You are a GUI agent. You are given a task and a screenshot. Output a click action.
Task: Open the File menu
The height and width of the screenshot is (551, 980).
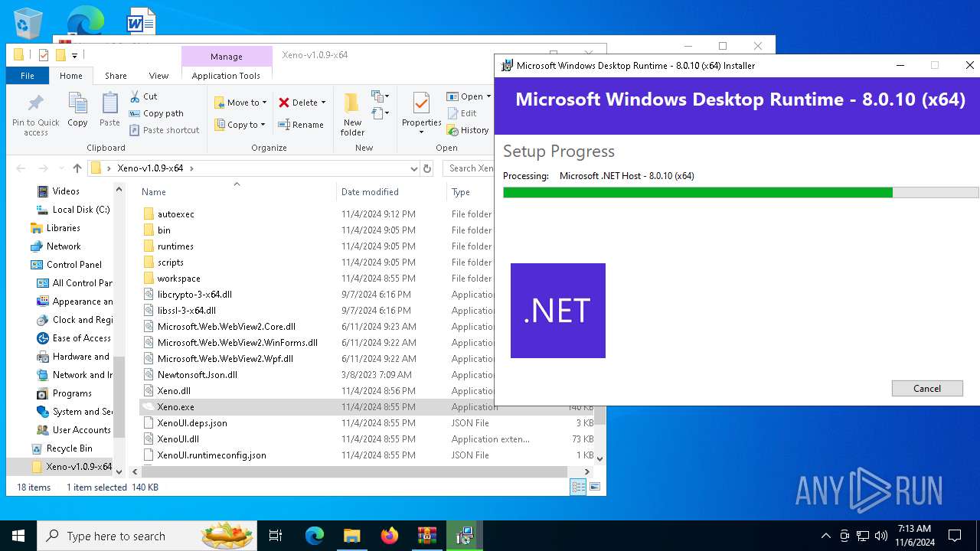pos(28,76)
